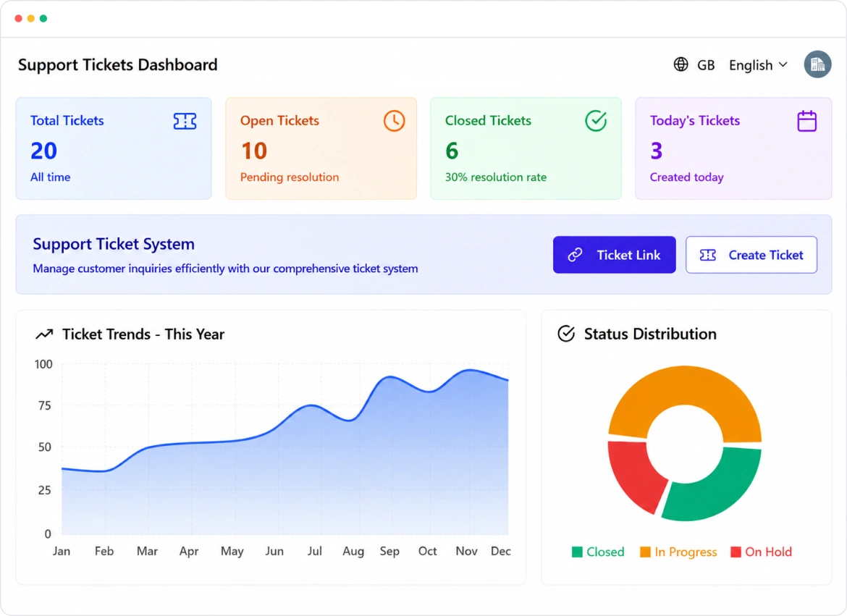Click the Apr label on chart axis

tap(189, 551)
